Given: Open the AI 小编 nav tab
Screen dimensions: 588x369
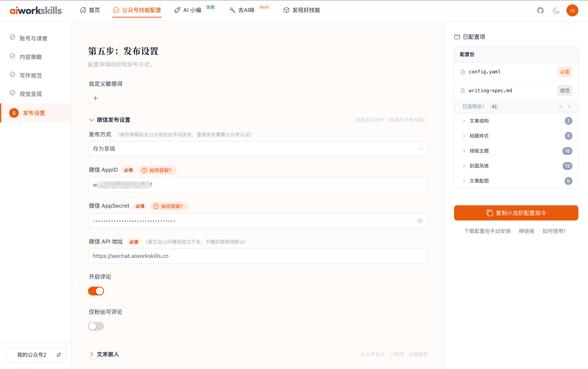Looking at the screenshot, I should click(x=188, y=10).
